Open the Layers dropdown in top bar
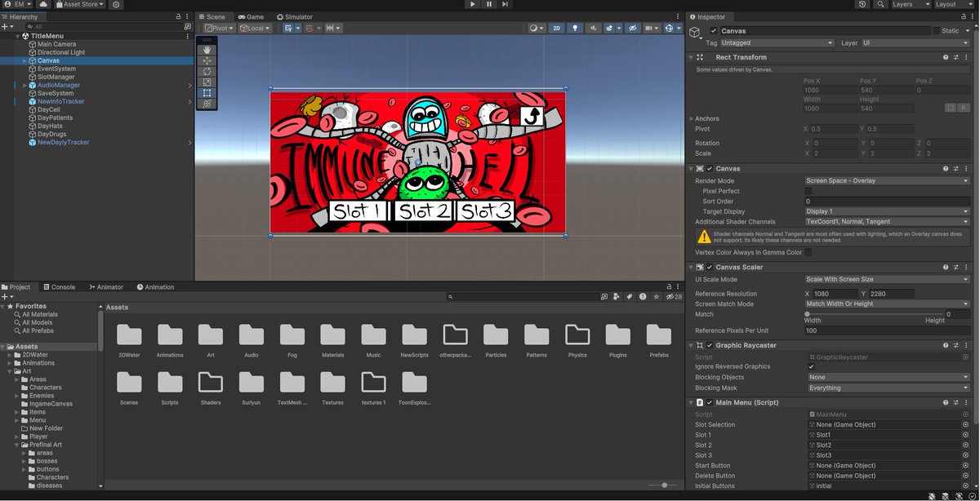This screenshot has width=980, height=501. pos(910,4)
